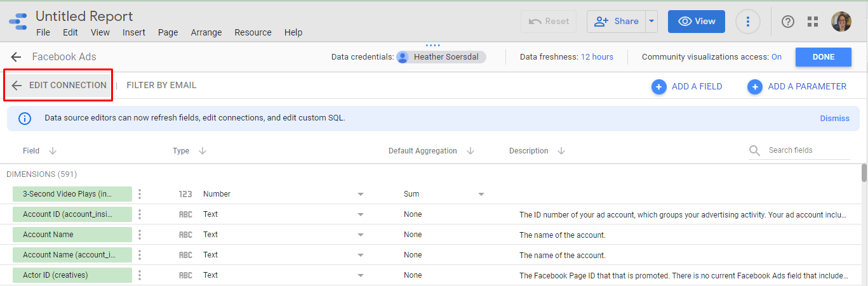
Task: Open Type dropdown for Actor ID row
Action: tap(361, 275)
